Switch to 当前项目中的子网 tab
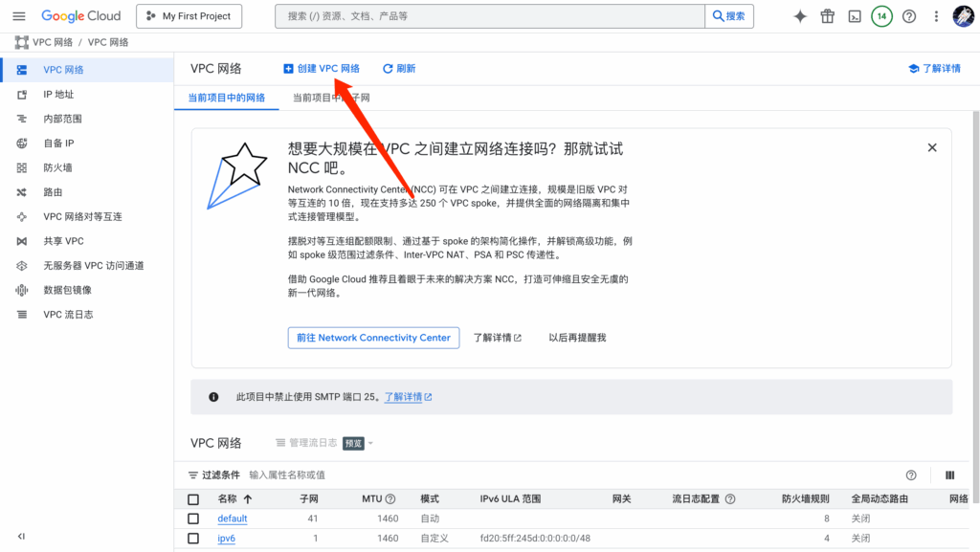This screenshot has height=552, width=980. [331, 98]
